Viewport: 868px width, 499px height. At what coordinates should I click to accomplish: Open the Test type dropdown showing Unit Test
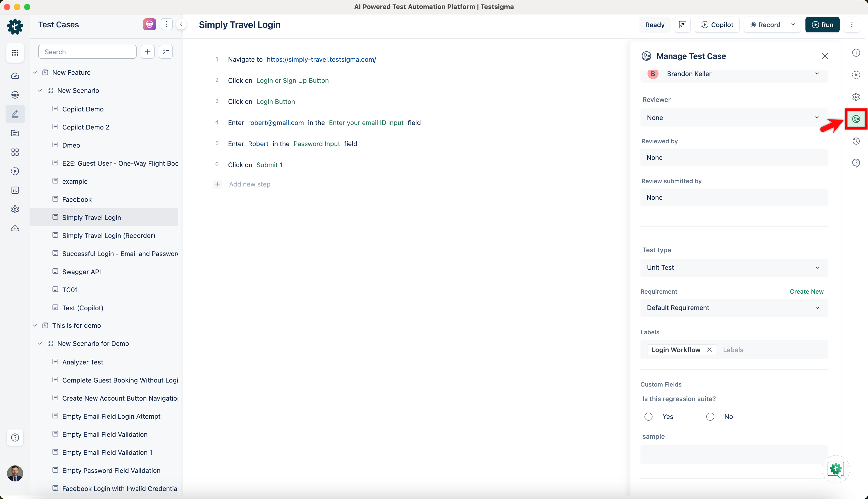[734, 268]
